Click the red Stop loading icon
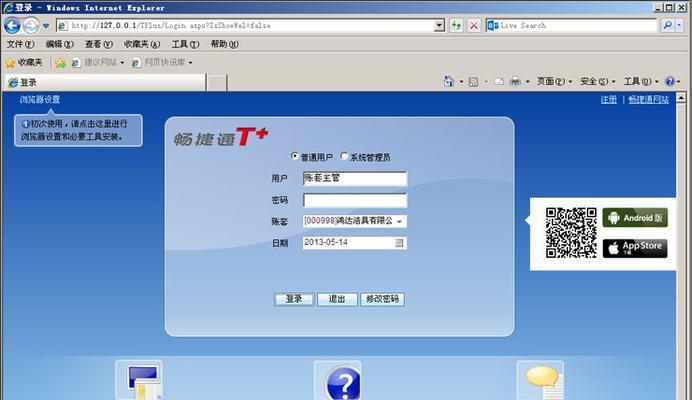The width and height of the screenshot is (692, 400). pyautogui.click(x=474, y=26)
